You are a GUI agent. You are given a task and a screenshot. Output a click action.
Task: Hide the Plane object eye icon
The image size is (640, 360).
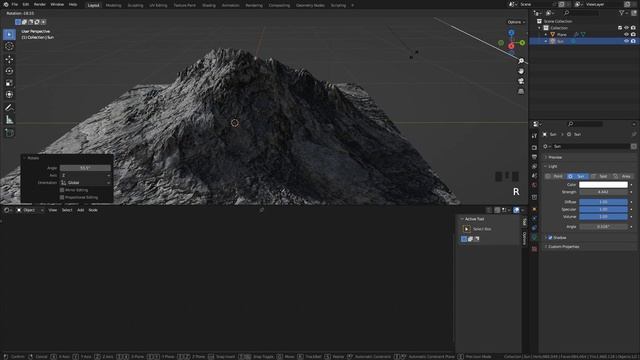point(627,35)
